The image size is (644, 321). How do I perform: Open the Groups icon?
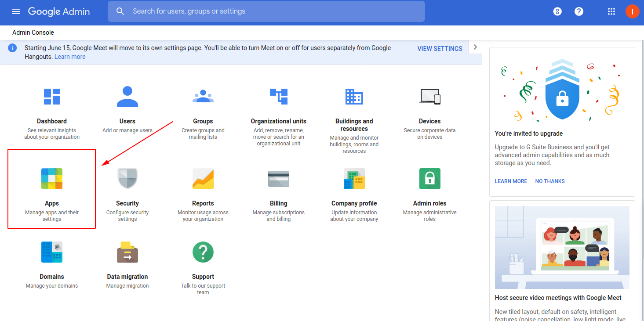click(203, 96)
